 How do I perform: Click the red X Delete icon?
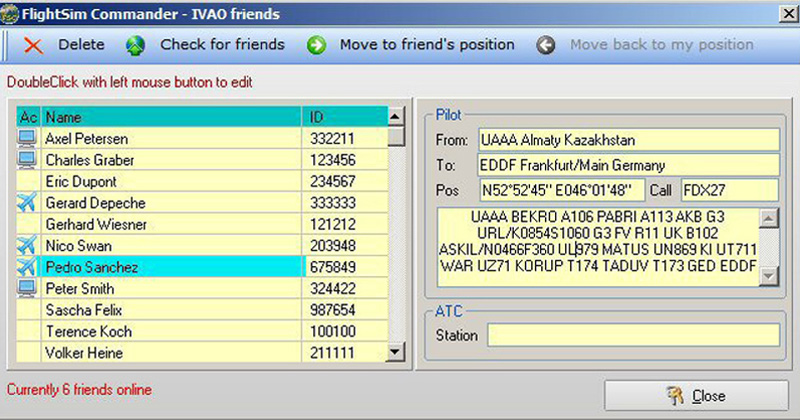(x=33, y=45)
